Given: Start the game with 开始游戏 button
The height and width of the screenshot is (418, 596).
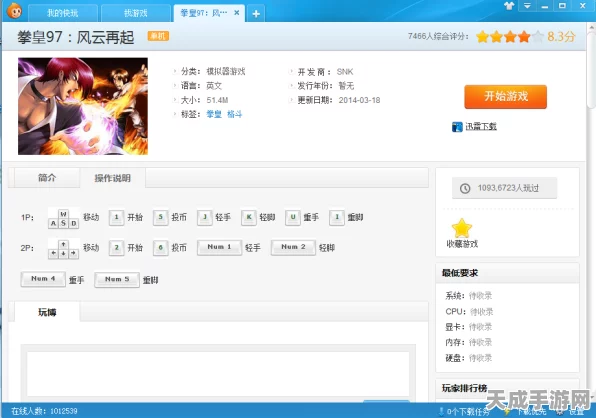Looking at the screenshot, I should pos(506,97).
